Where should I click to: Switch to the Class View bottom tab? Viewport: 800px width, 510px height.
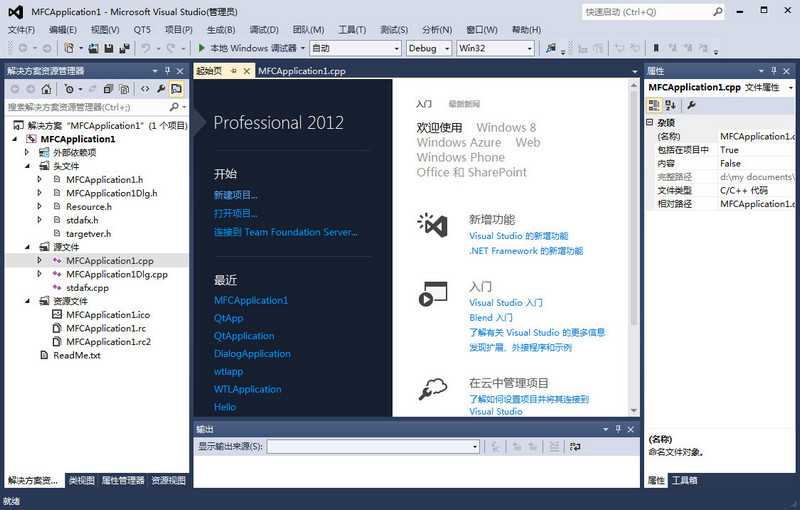tap(82, 480)
